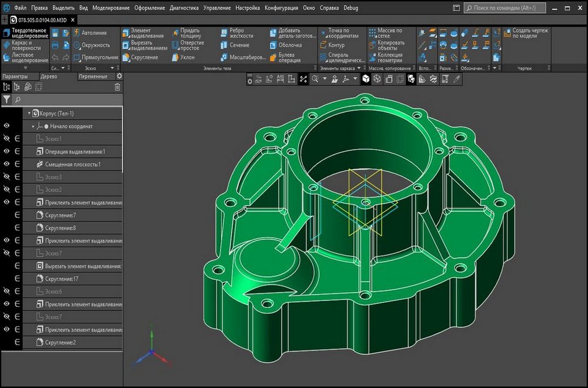The width and height of the screenshot is (588, 388).
Task: Choose the Отверстие простое hole tool
Action: click(188, 45)
